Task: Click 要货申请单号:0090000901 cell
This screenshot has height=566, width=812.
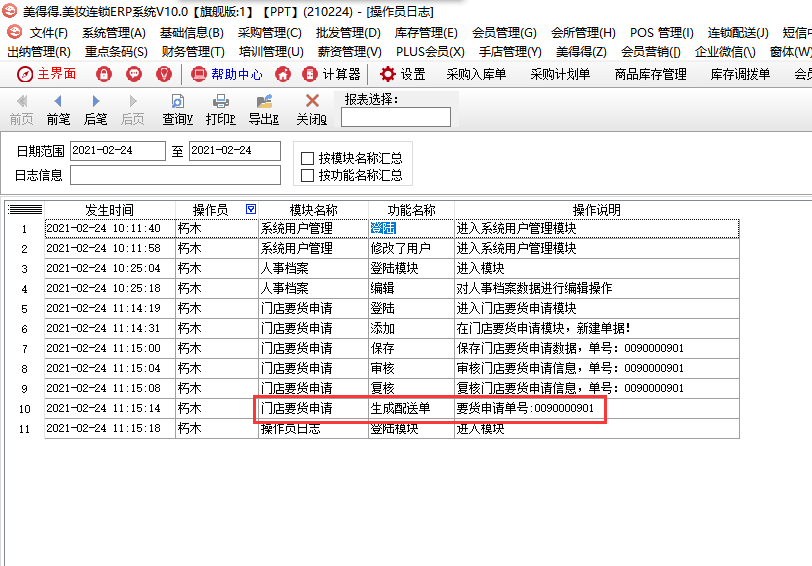Action: 597,409
